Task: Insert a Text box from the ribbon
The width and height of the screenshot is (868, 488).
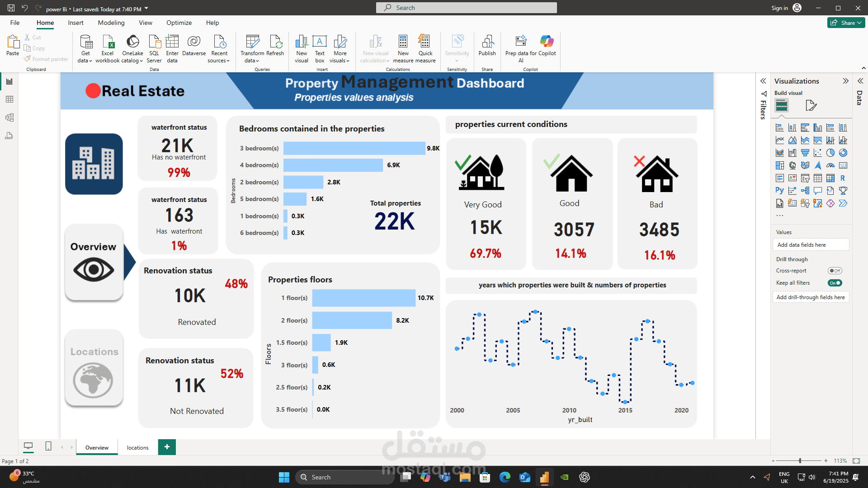Action: (320, 49)
